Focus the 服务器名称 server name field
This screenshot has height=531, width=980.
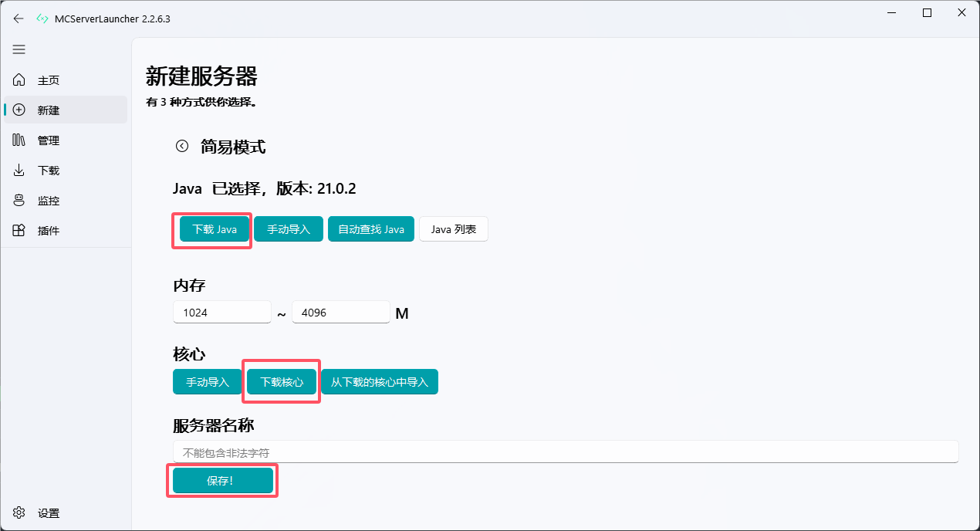point(566,452)
